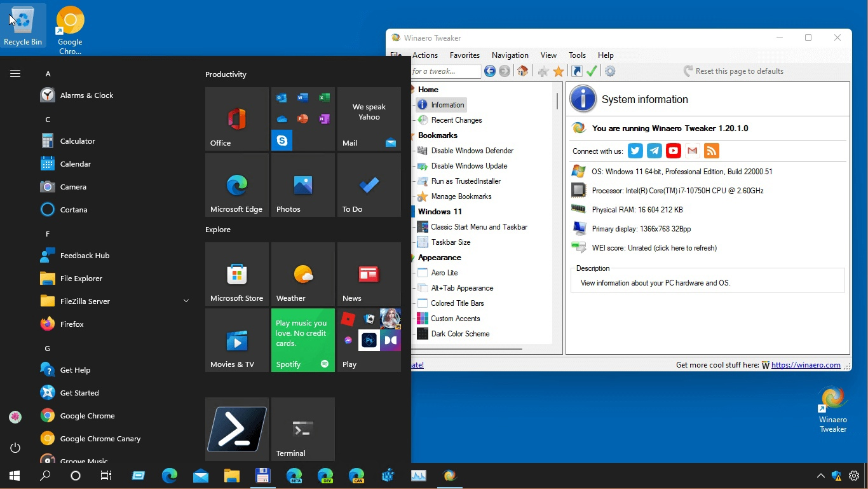Open the YouTube icon in System information
Viewport: 868px width, 489px height.
pos(674,151)
